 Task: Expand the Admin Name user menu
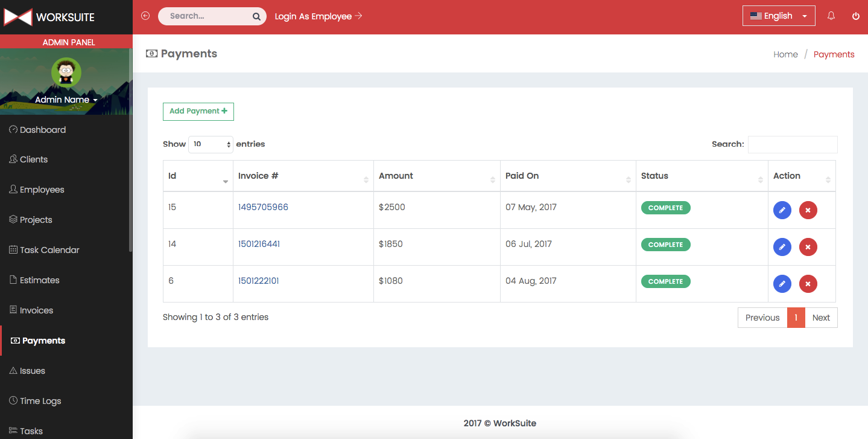point(66,100)
